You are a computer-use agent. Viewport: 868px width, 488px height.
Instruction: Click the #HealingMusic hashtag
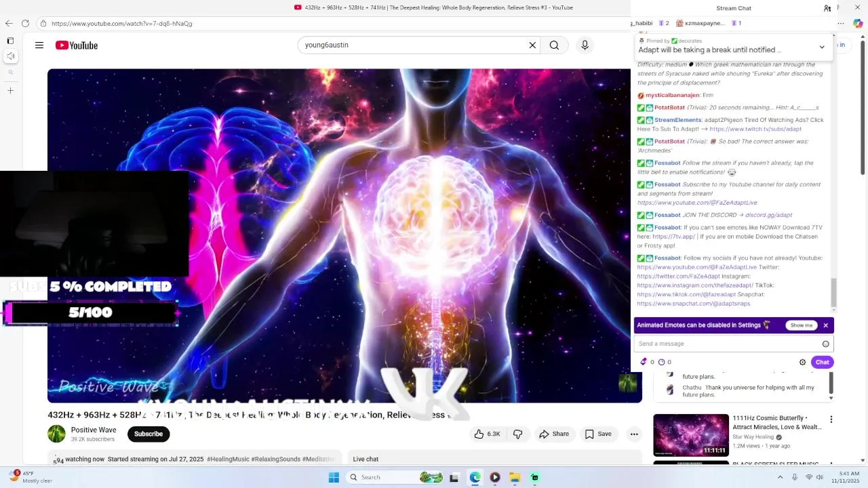tap(228, 460)
